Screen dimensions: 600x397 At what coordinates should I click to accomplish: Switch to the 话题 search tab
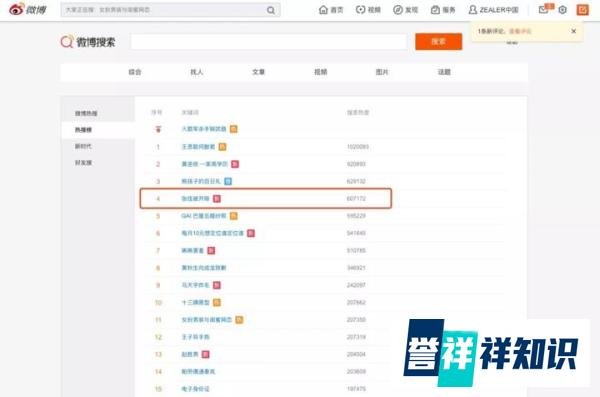click(x=444, y=72)
